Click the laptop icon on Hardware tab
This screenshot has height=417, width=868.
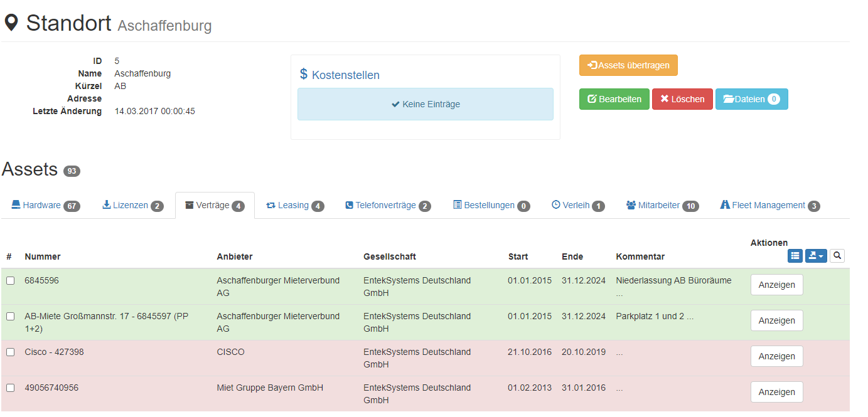[16, 205]
